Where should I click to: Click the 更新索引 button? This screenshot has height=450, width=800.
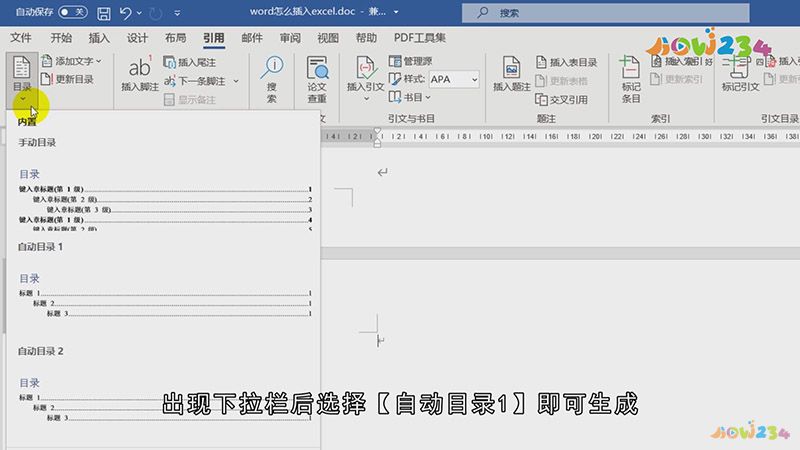pos(677,79)
